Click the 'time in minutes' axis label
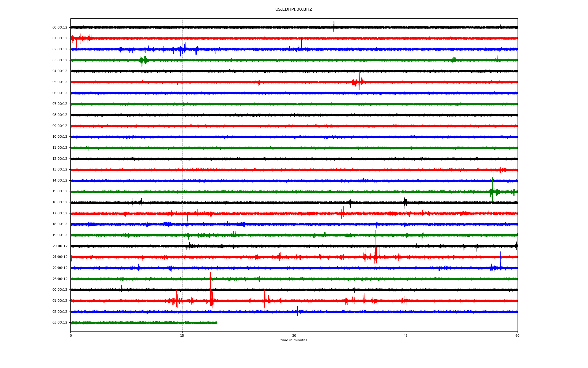Screen dimensions: 588x368 tap(294, 340)
